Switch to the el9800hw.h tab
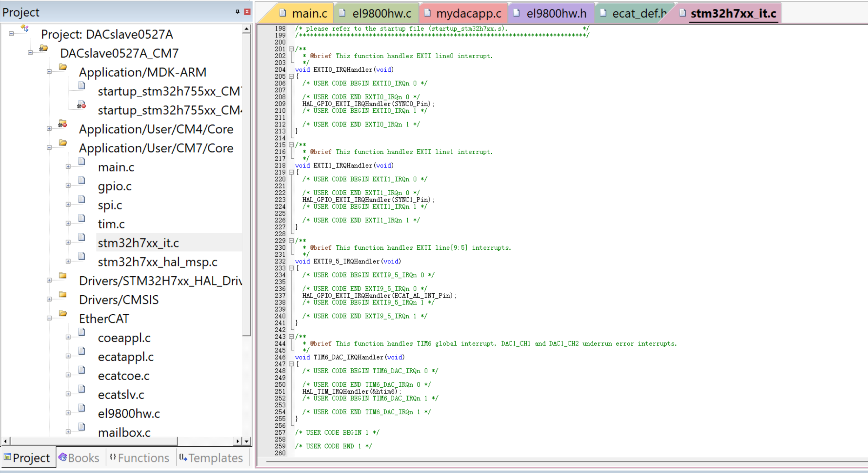This screenshot has width=868, height=473. point(551,13)
